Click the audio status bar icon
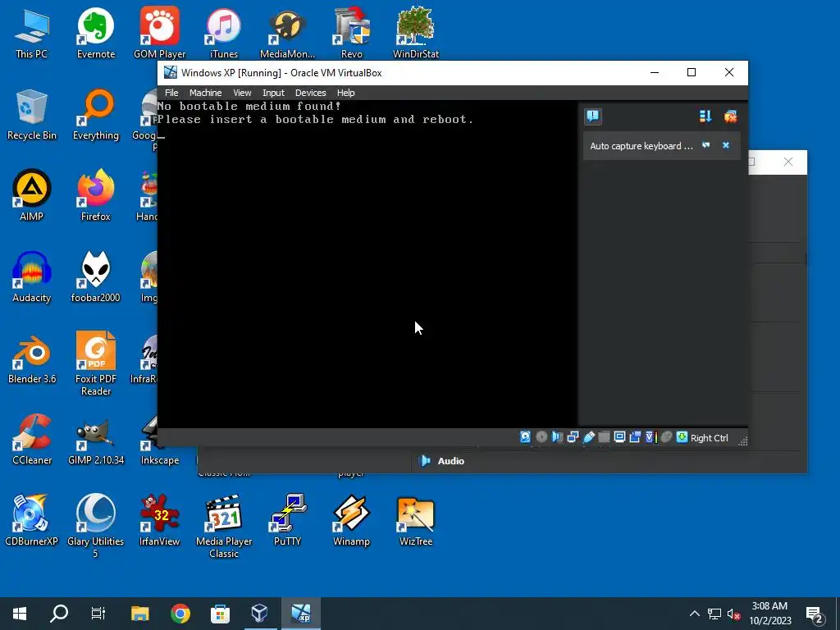This screenshot has height=630, width=840. pos(557,437)
